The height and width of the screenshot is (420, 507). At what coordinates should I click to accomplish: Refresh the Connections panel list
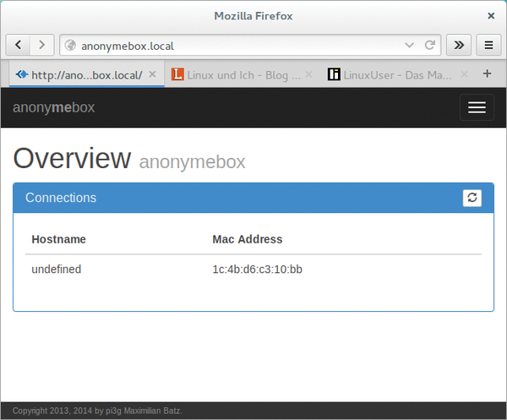pyautogui.click(x=472, y=198)
